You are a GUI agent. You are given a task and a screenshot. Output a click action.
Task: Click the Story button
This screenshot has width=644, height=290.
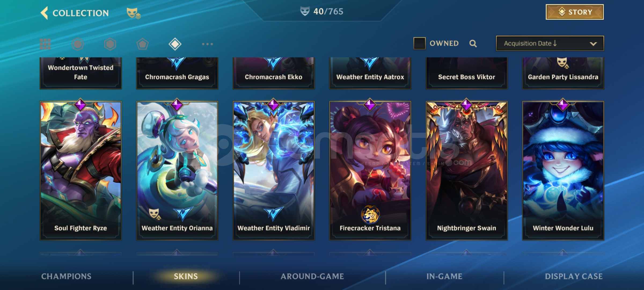point(575,12)
